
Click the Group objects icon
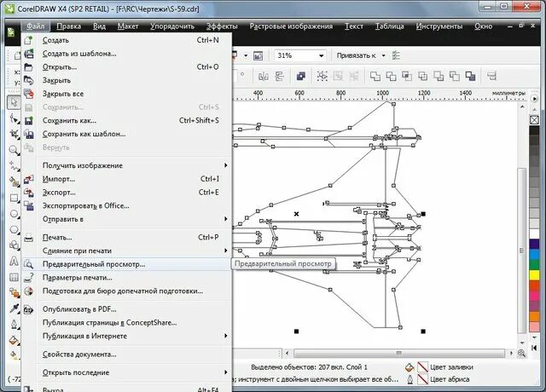pyautogui.click(x=322, y=76)
